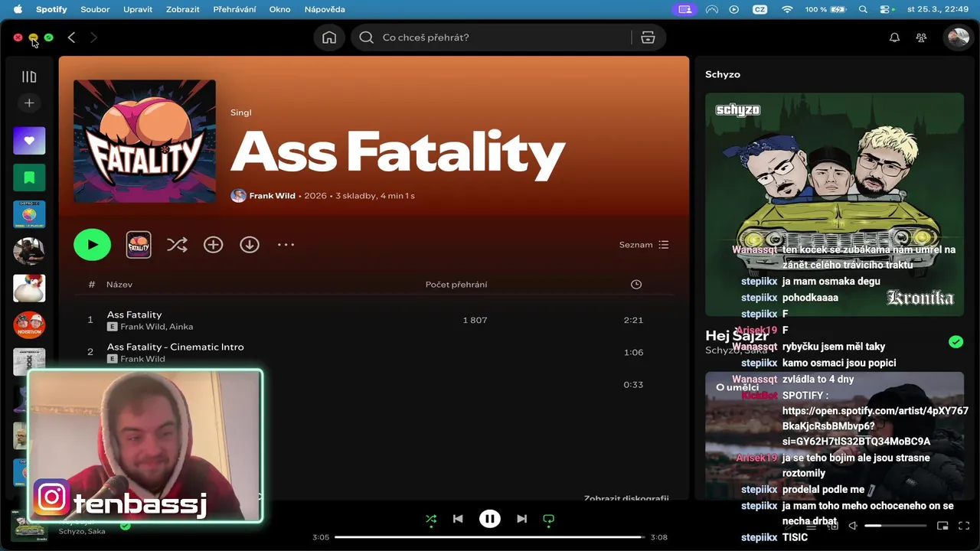Viewport: 980px width, 551px height.
Task: Seek in the song progress bar
Action: 490,537
